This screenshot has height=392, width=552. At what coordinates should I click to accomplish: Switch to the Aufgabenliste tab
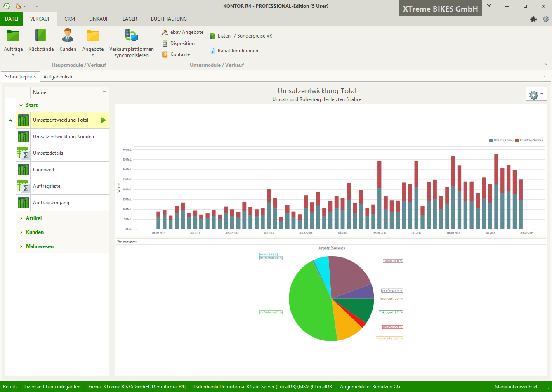59,77
